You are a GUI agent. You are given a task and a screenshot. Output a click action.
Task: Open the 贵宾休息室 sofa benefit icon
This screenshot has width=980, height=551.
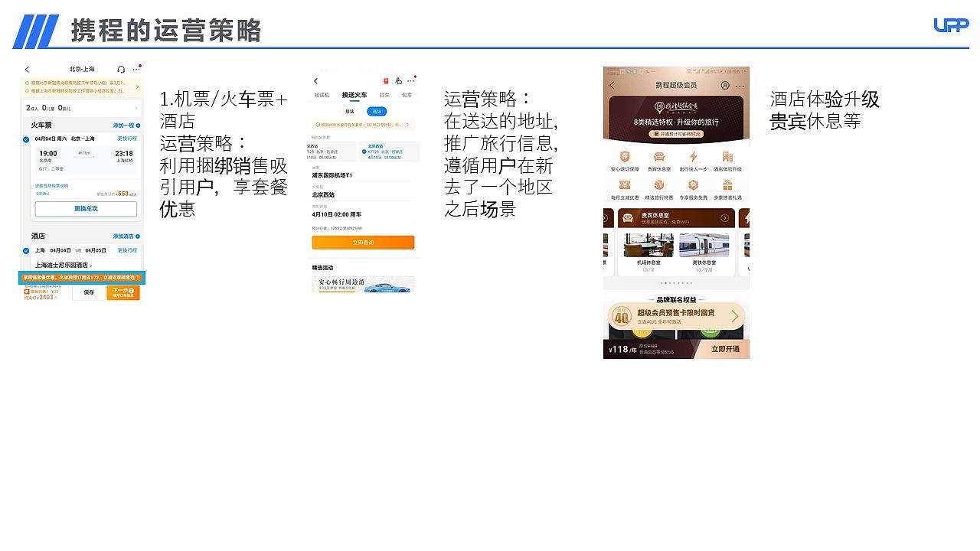click(x=658, y=157)
